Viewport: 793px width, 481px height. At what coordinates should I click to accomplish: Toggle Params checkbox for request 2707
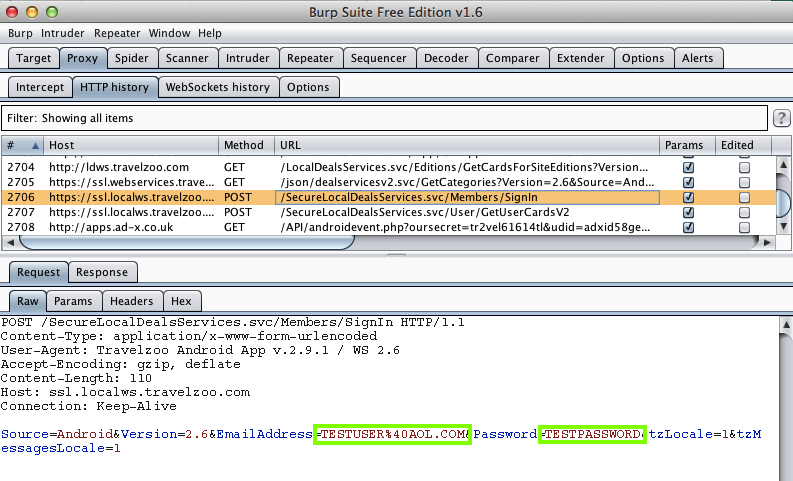(x=688, y=212)
